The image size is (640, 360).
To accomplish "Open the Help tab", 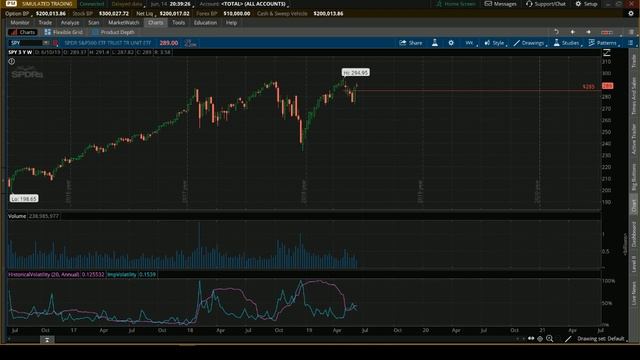I will (231, 22).
